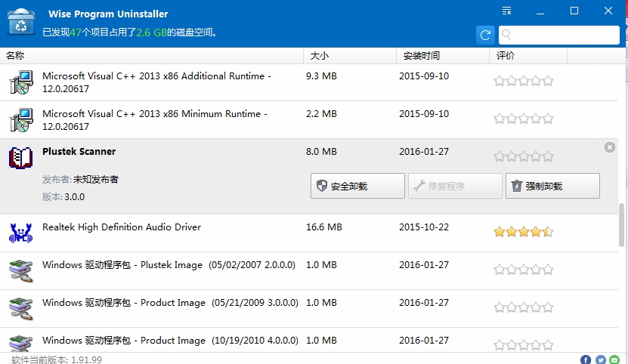Click the Realtek crab icon
This screenshot has width=628, height=364.
point(21,233)
